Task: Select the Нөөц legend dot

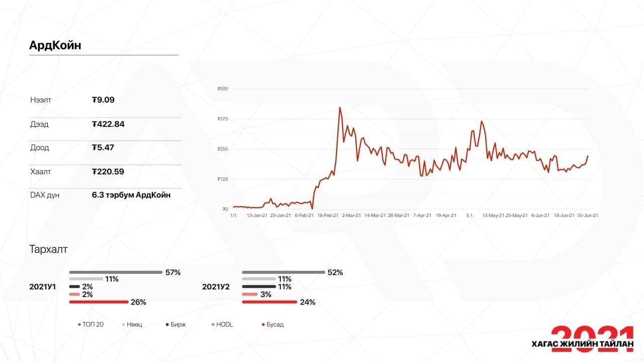Action: [x=124, y=325]
